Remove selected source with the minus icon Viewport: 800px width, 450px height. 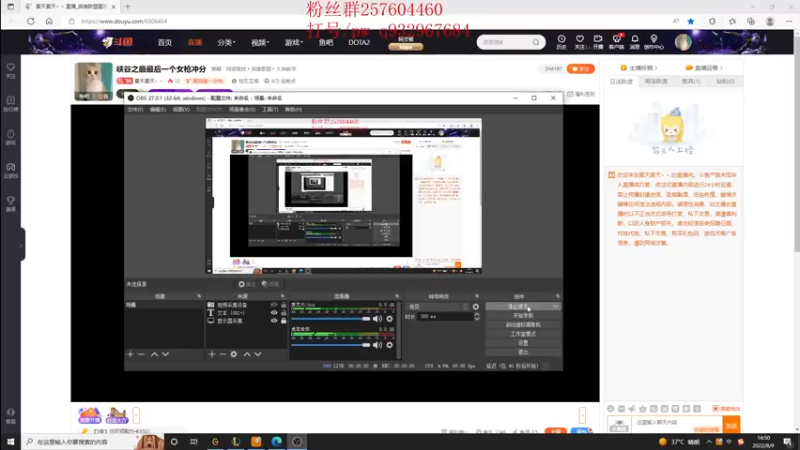tap(222, 354)
